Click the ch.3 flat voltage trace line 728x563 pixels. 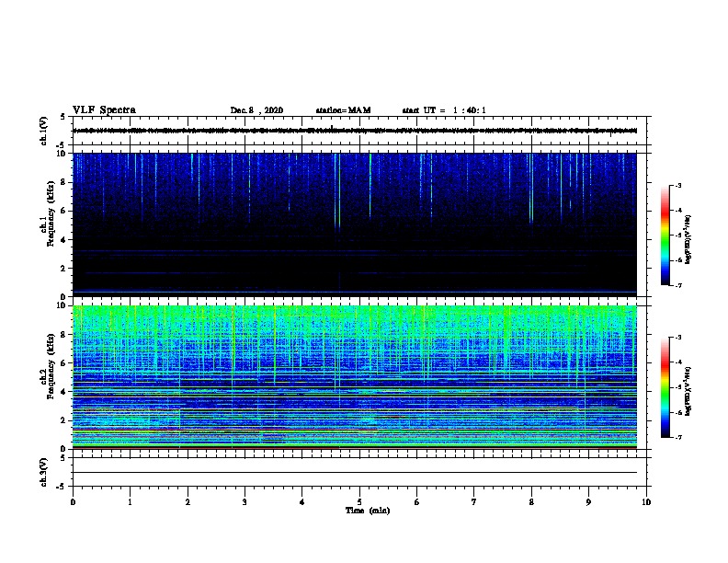tap(355, 473)
